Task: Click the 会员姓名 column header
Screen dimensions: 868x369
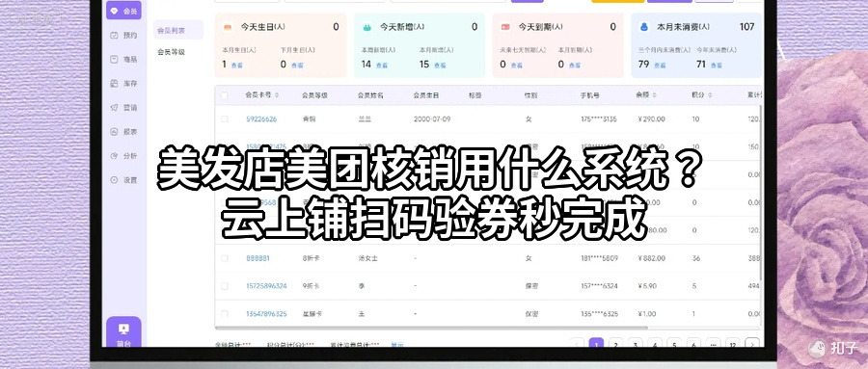Action: tap(370, 95)
